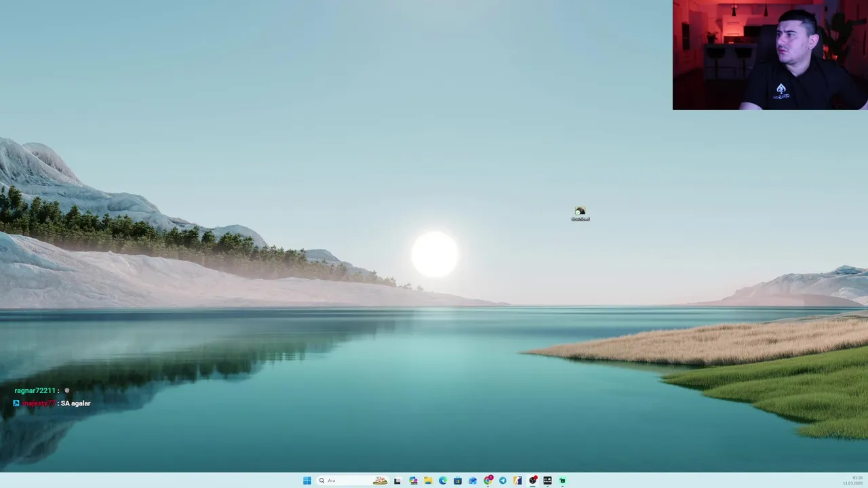Open the Microsoft Store taskbar icon
Screen dimensions: 868x488
pyautogui.click(x=458, y=481)
